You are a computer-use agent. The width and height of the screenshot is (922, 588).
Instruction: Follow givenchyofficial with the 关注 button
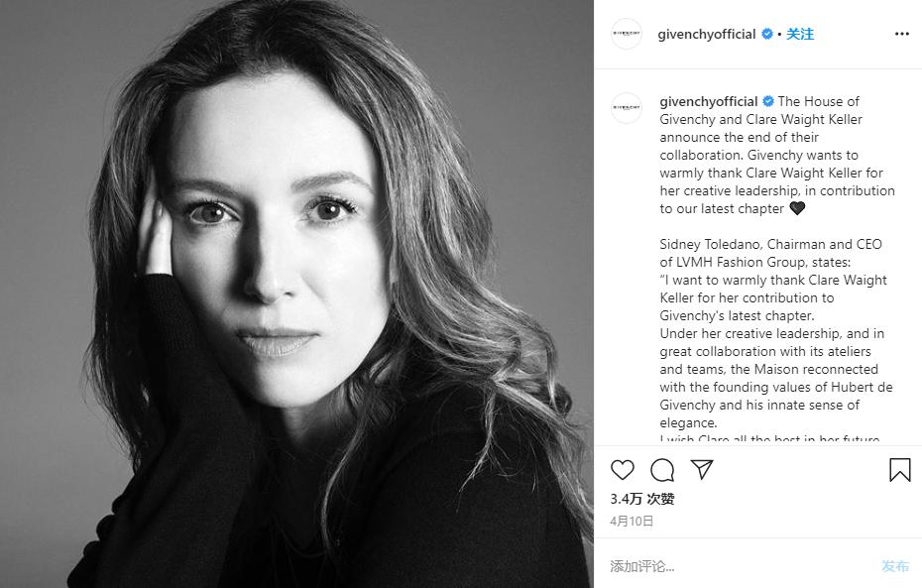pyautogui.click(x=800, y=34)
